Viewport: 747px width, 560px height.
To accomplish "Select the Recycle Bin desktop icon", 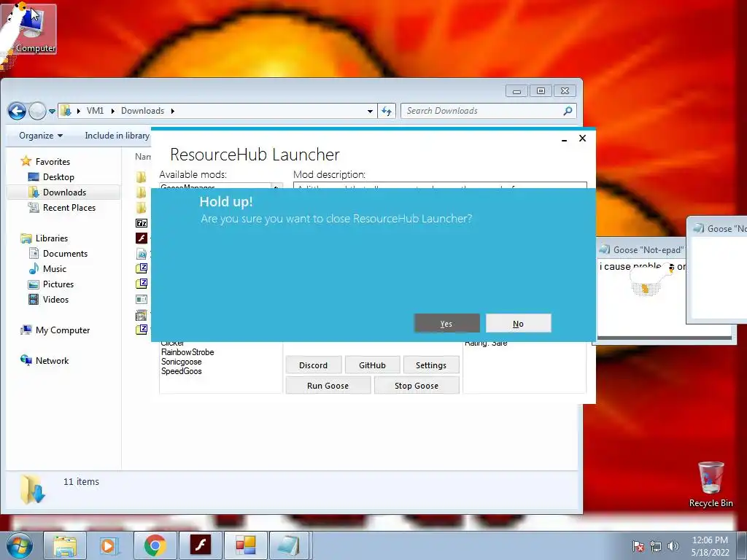I will 711,484.
